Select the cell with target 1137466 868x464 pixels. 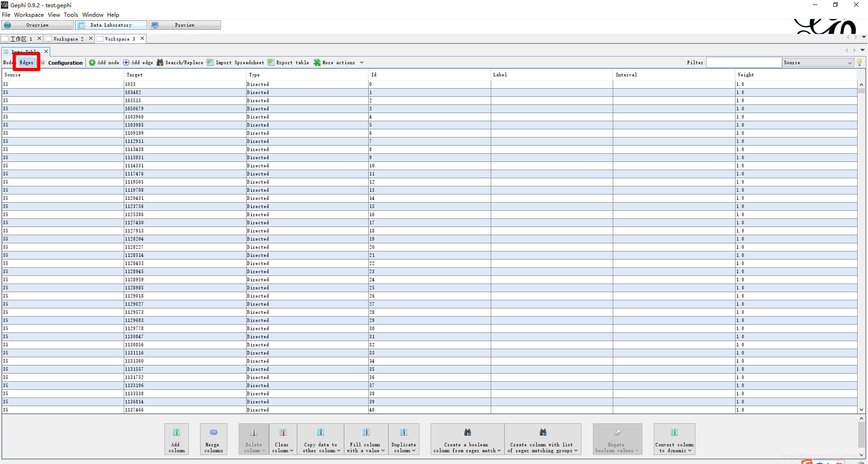coord(185,410)
